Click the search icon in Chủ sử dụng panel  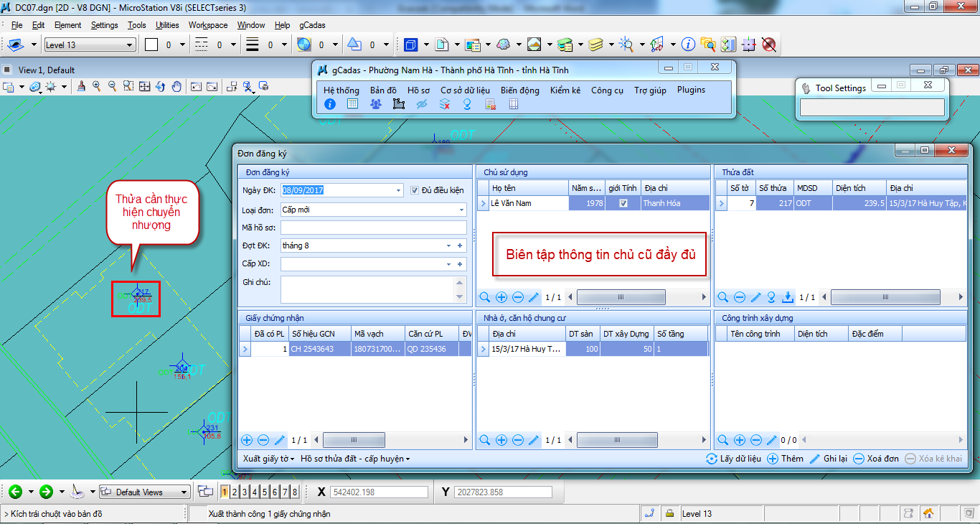point(485,297)
